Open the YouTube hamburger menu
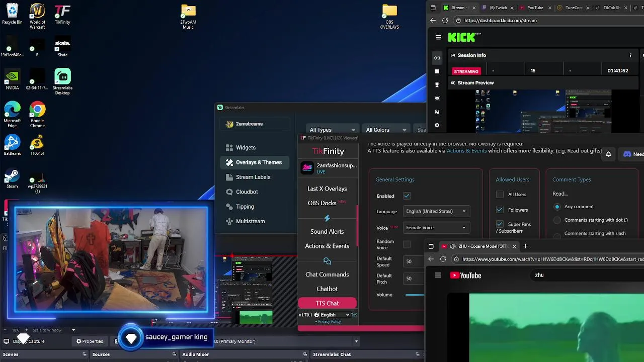Viewport: 644px width, 362px height. (438, 275)
